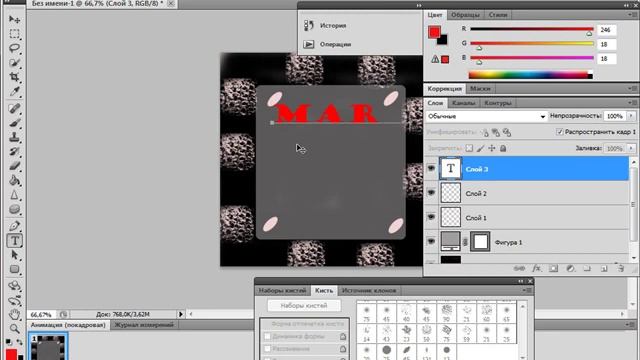Add a layer mask using the mask icon

[553, 268]
